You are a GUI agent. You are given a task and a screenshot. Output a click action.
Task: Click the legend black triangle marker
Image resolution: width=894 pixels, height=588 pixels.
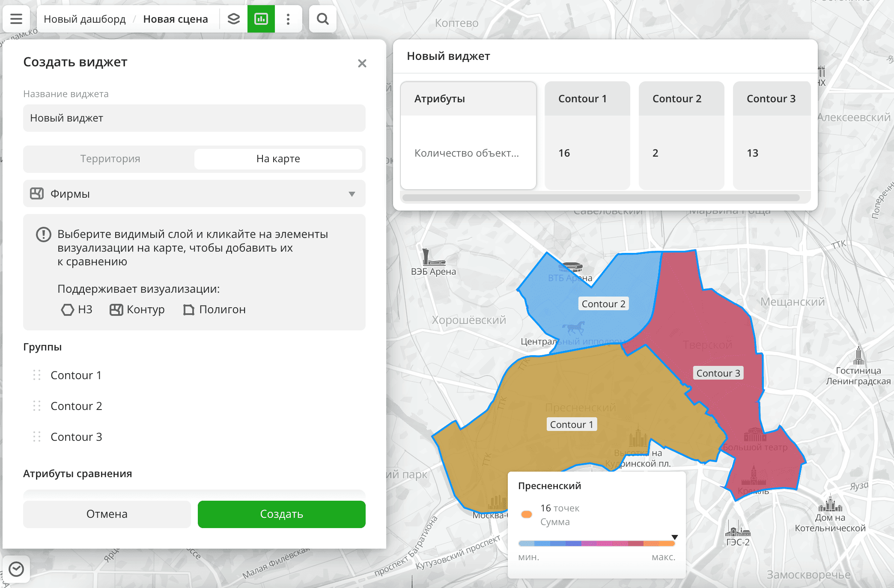(x=674, y=537)
